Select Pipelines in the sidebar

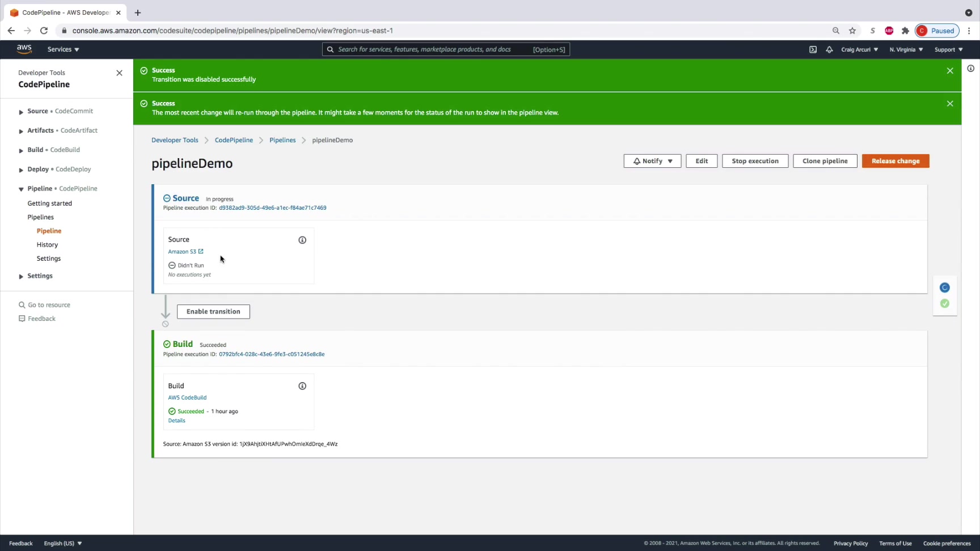point(41,217)
